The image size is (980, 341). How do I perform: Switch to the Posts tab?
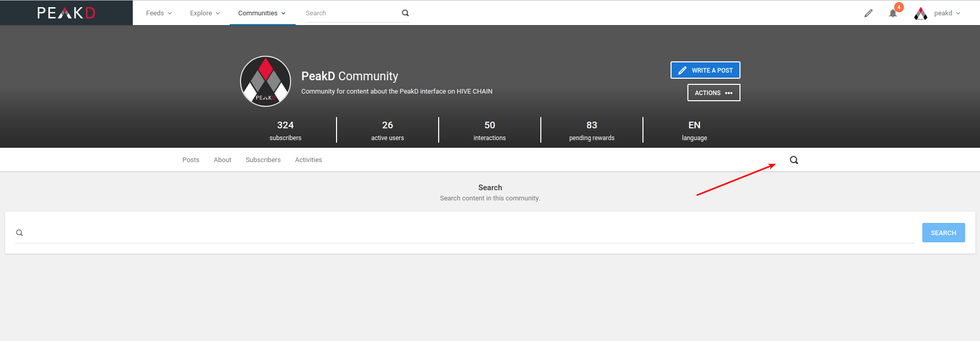pos(191,160)
